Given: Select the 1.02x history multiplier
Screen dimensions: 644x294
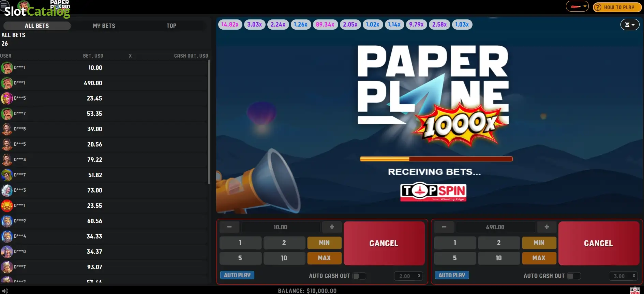Looking at the screenshot, I should [x=373, y=25].
